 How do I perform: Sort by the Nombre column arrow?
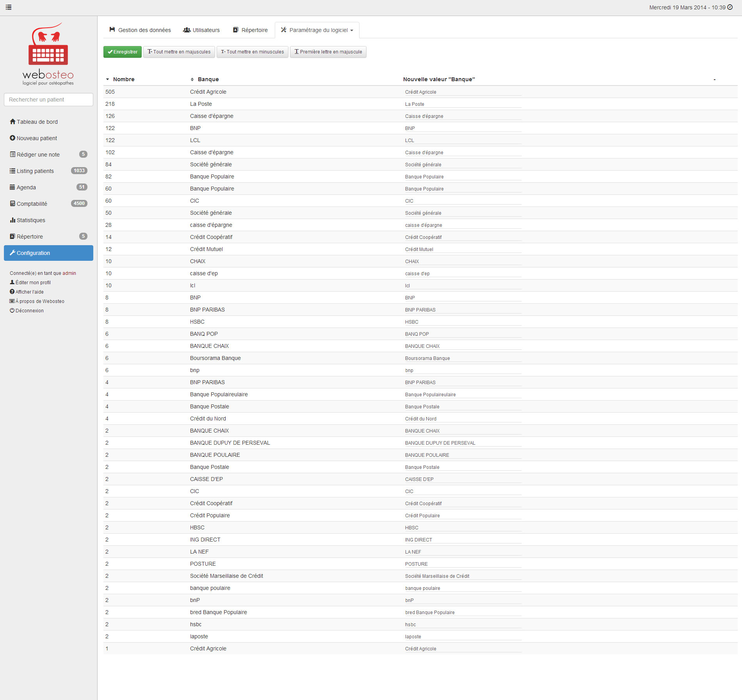(107, 79)
